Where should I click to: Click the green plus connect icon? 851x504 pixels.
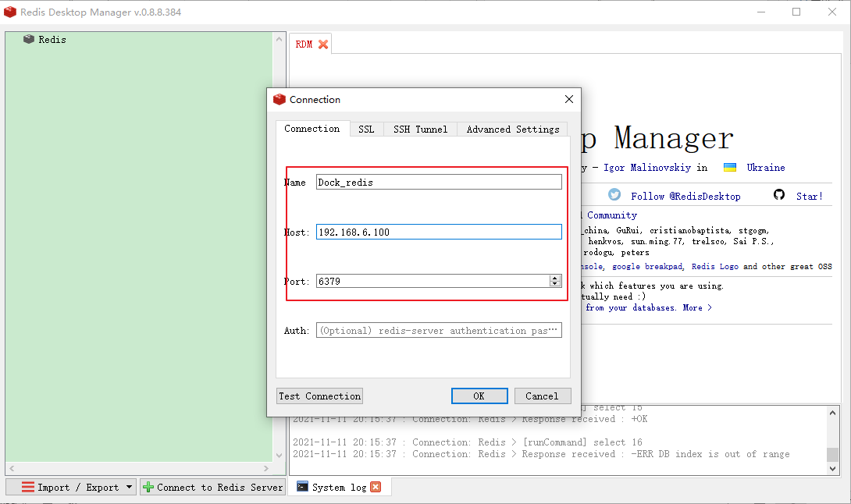[148, 487]
